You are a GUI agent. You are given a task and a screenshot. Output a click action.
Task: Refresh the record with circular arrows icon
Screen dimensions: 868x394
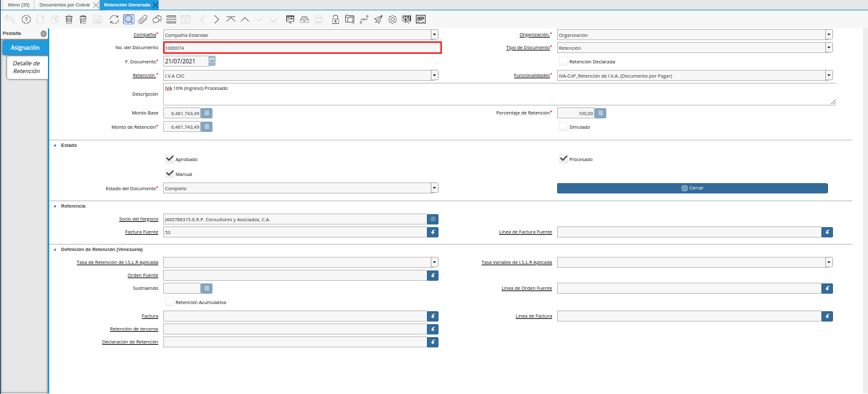click(x=115, y=19)
